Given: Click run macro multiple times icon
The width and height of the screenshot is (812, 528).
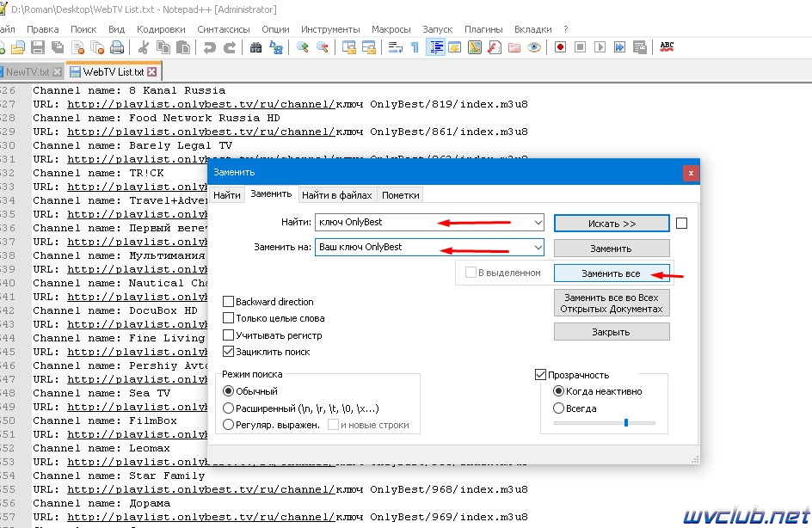Looking at the screenshot, I should [x=620, y=47].
